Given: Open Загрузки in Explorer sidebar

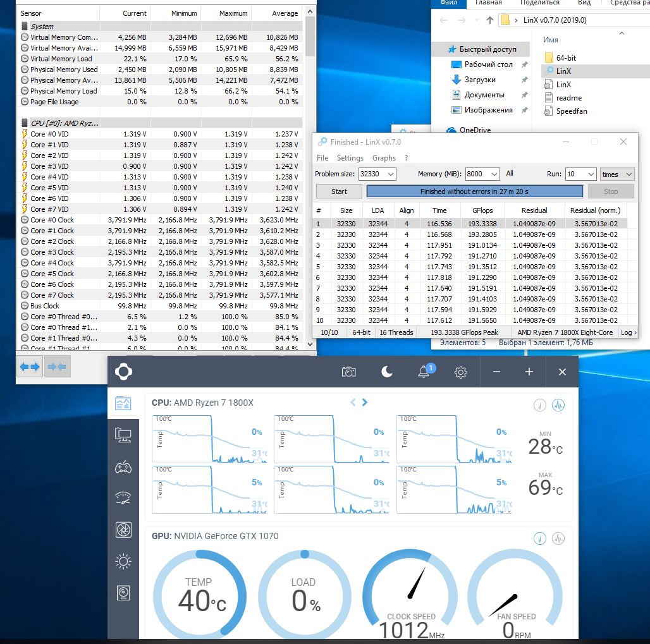Looking at the screenshot, I should point(474,80).
